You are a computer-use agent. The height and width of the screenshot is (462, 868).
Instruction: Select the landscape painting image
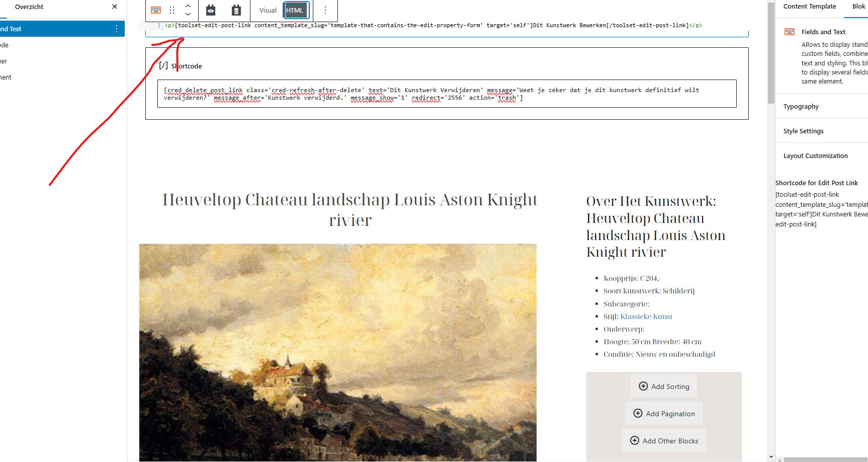click(338, 352)
